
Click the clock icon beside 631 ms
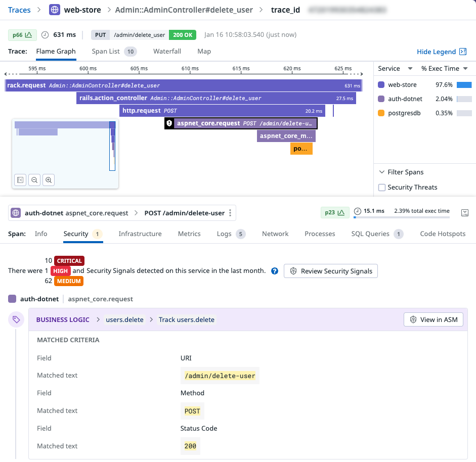(45, 35)
